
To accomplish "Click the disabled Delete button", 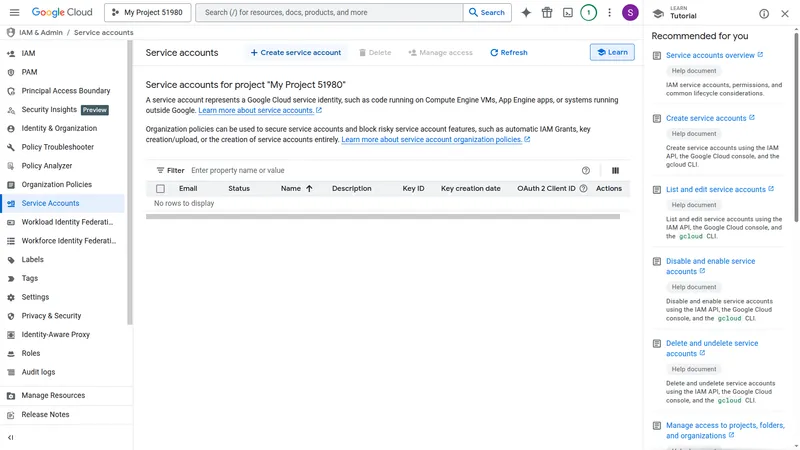I will tap(375, 53).
